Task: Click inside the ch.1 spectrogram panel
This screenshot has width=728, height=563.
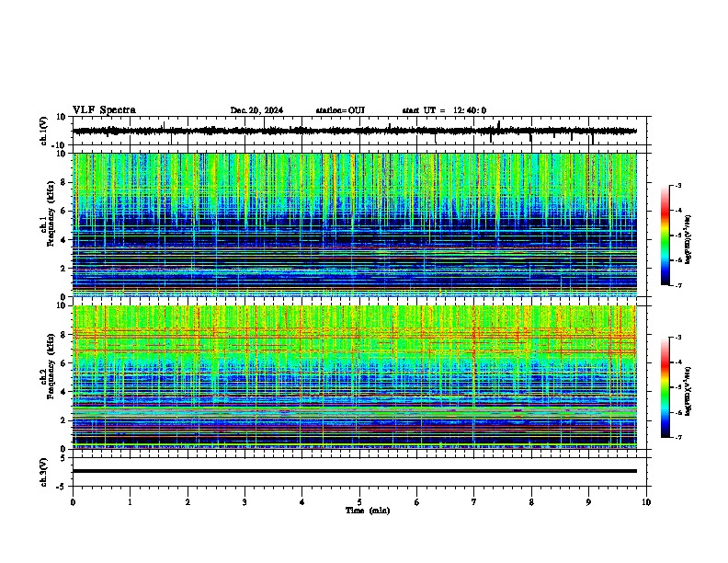Action: pyautogui.click(x=355, y=224)
